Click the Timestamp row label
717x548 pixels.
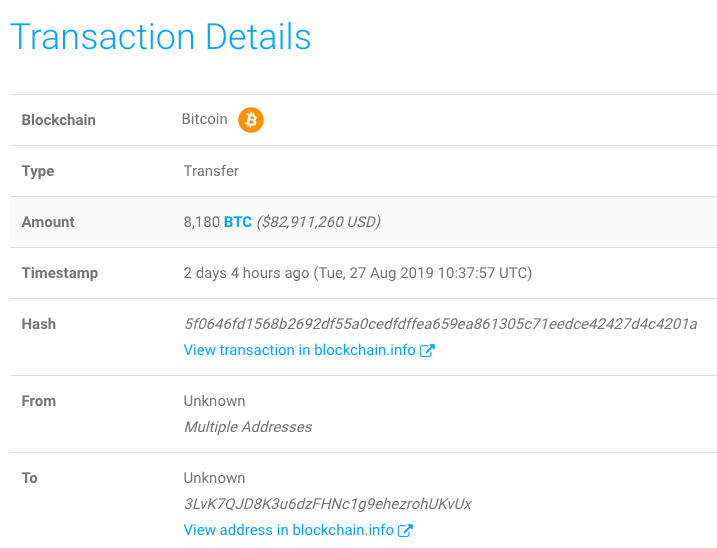pos(60,273)
